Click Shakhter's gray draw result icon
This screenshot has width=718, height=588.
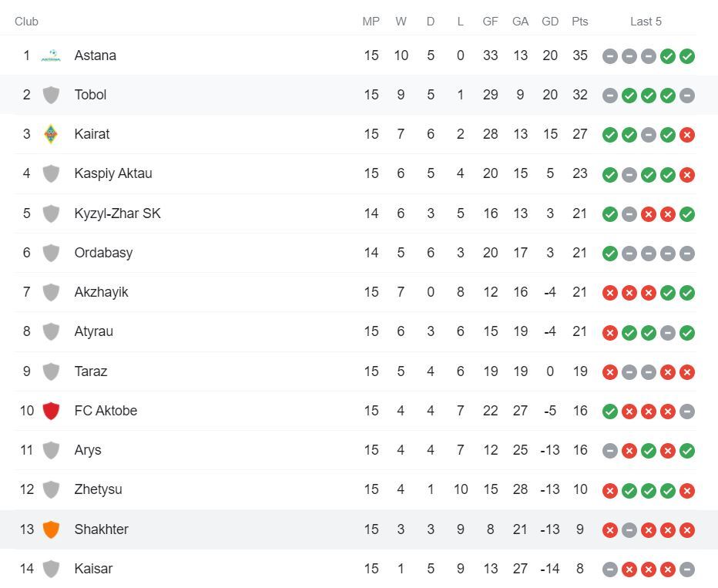[x=629, y=530]
